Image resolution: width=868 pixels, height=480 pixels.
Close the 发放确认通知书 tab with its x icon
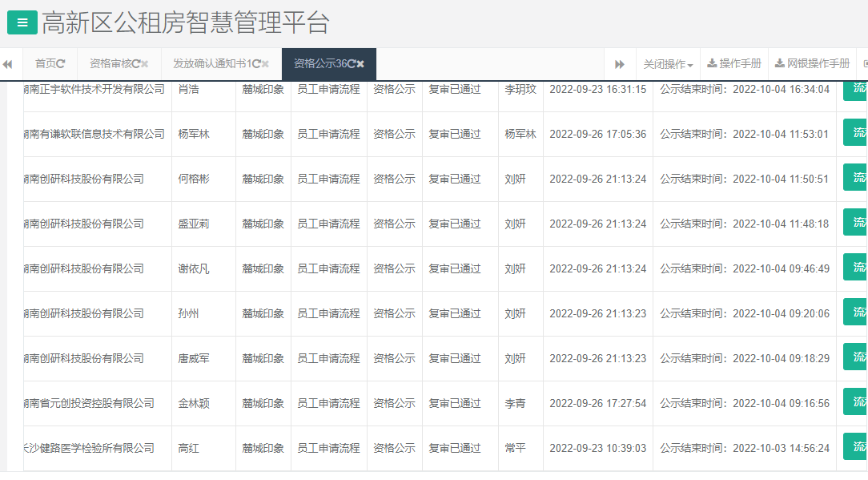point(263,63)
